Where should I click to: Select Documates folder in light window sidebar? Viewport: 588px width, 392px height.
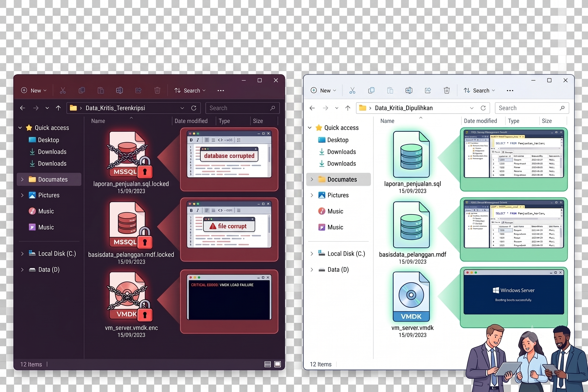click(x=338, y=179)
